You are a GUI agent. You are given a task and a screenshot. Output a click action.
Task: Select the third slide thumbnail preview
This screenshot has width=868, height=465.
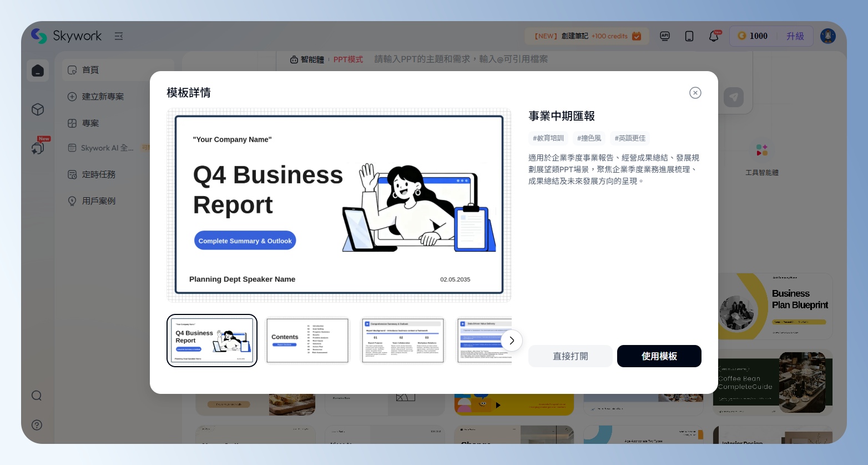click(403, 341)
